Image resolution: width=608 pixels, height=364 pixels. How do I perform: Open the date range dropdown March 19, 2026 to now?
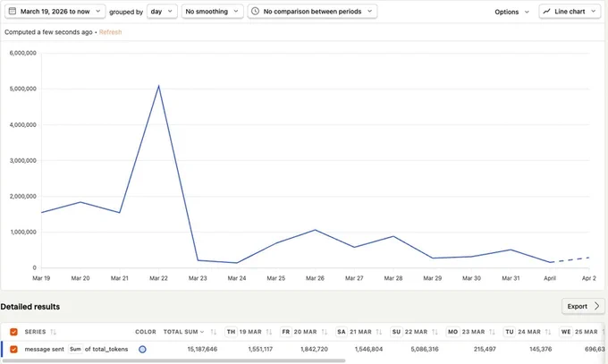coord(55,12)
